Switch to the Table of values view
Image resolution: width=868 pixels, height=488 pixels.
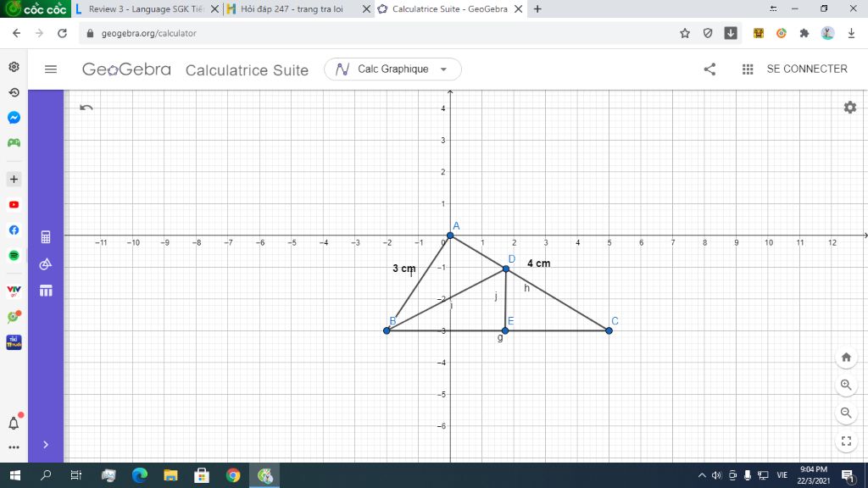click(46, 291)
